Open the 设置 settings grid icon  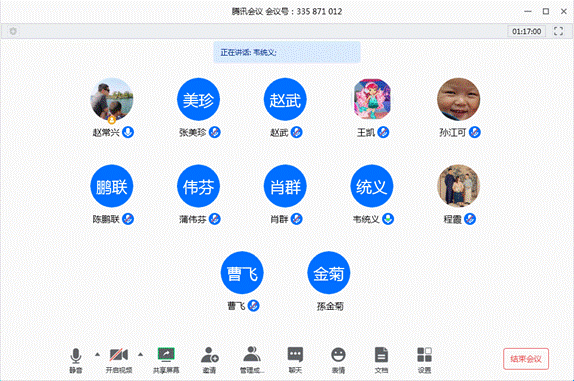[x=424, y=355]
